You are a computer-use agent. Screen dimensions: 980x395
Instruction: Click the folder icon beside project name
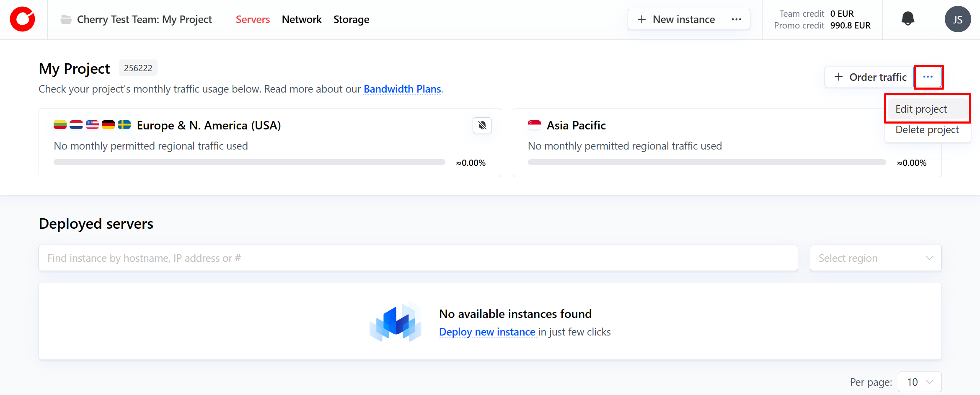(66, 19)
